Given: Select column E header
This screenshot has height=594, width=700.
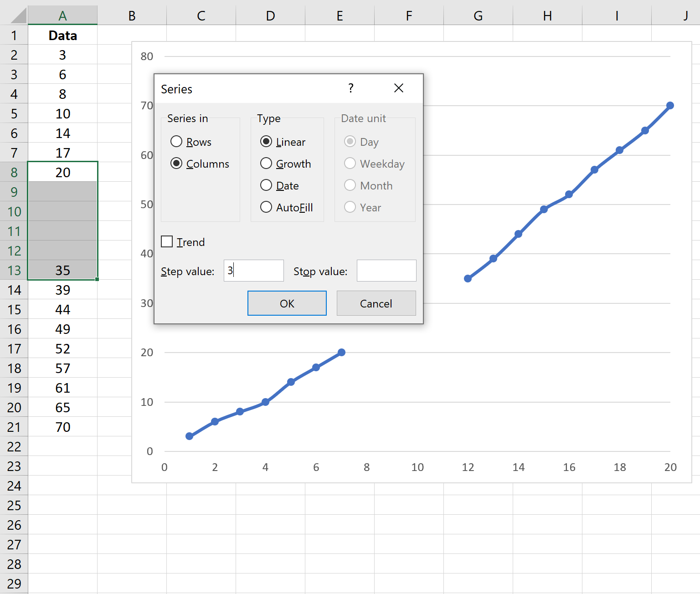Looking at the screenshot, I should tap(340, 16).
